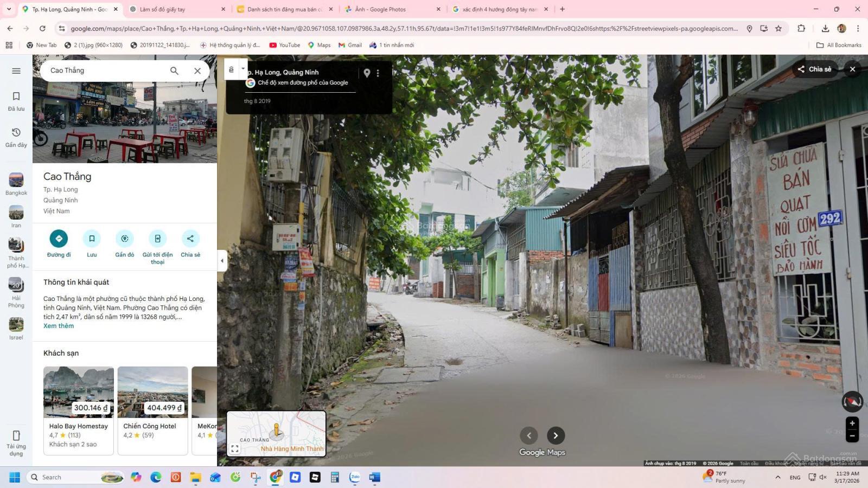The width and height of the screenshot is (868, 488).
Task: Select the Iran recent place thumbnail
Action: click(16, 216)
